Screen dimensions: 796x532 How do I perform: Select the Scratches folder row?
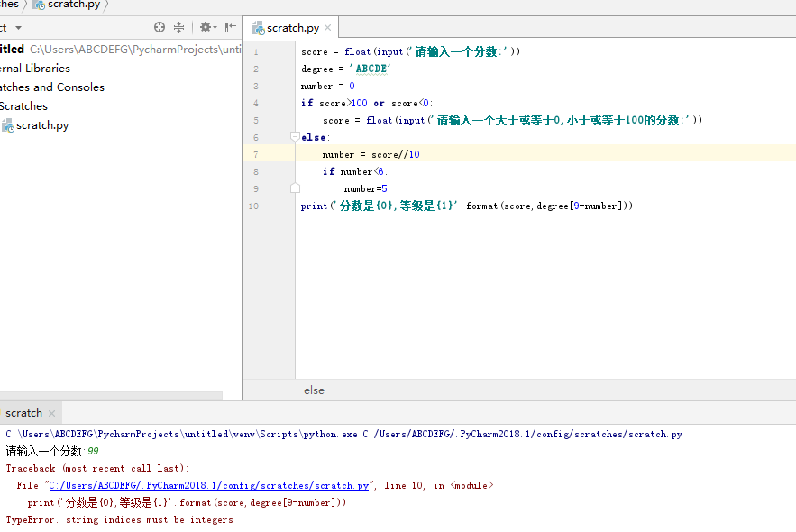23,106
